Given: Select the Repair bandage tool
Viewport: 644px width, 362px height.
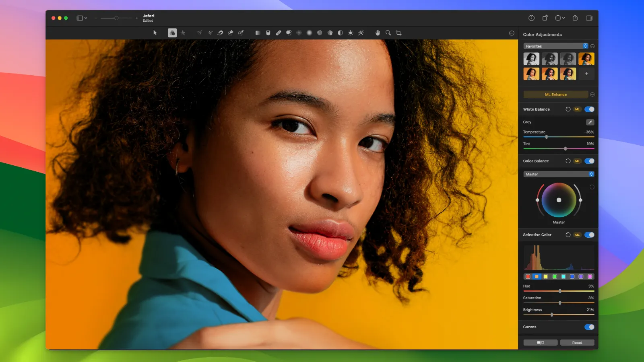Looking at the screenshot, I should click(278, 33).
